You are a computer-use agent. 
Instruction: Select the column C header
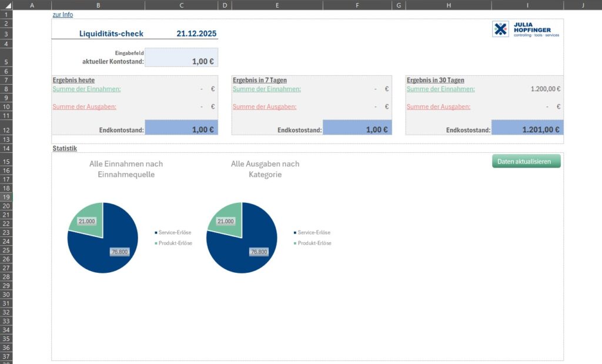click(x=181, y=5)
